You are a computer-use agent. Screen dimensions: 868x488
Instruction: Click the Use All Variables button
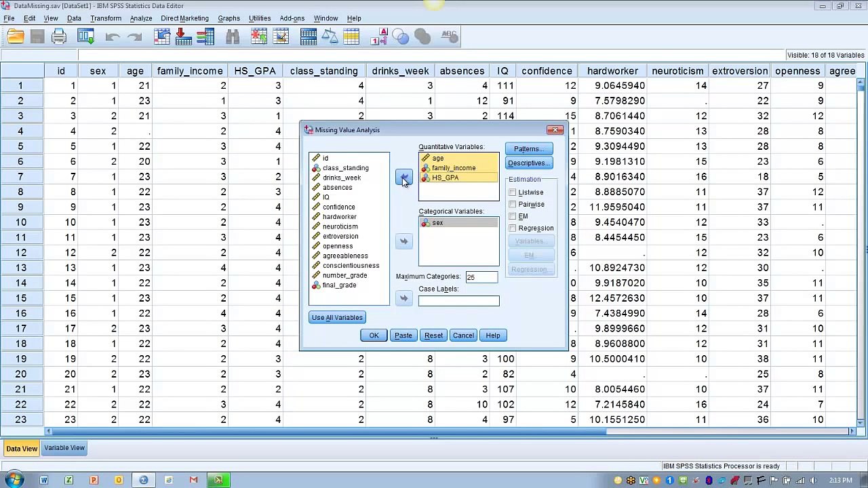[x=337, y=318]
